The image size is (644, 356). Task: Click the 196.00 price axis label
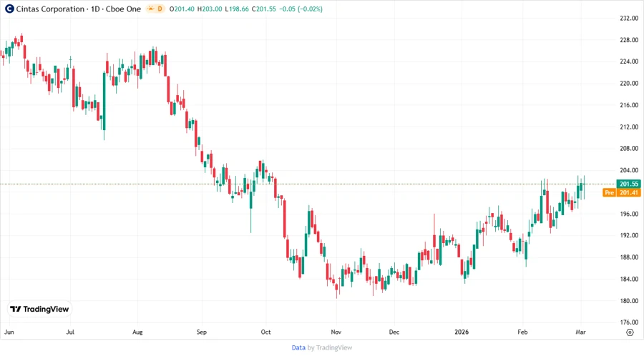629,214
